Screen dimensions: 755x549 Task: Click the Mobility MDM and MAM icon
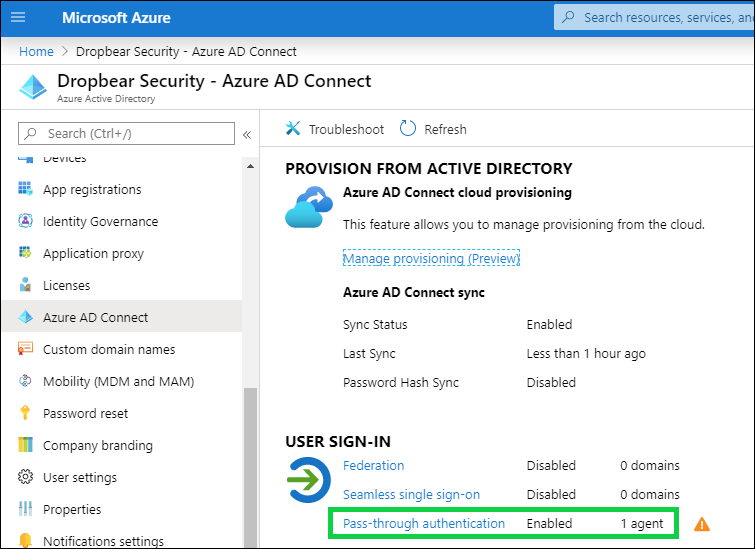(x=25, y=381)
